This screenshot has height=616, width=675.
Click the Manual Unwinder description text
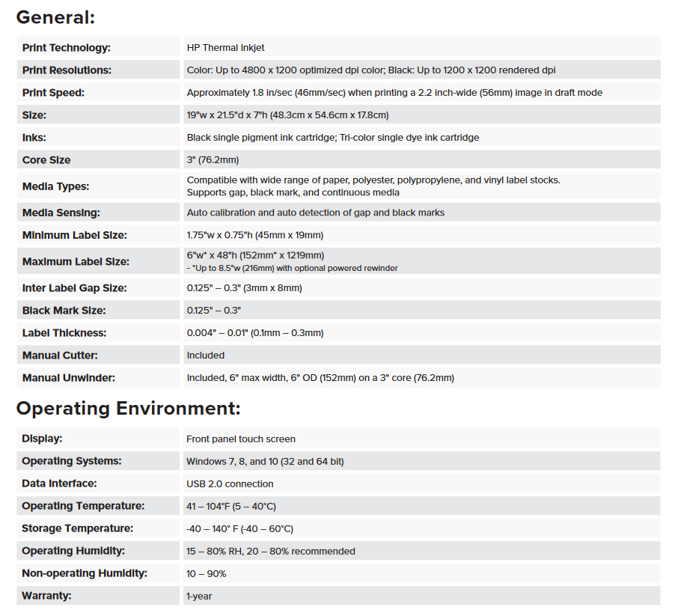point(320,377)
